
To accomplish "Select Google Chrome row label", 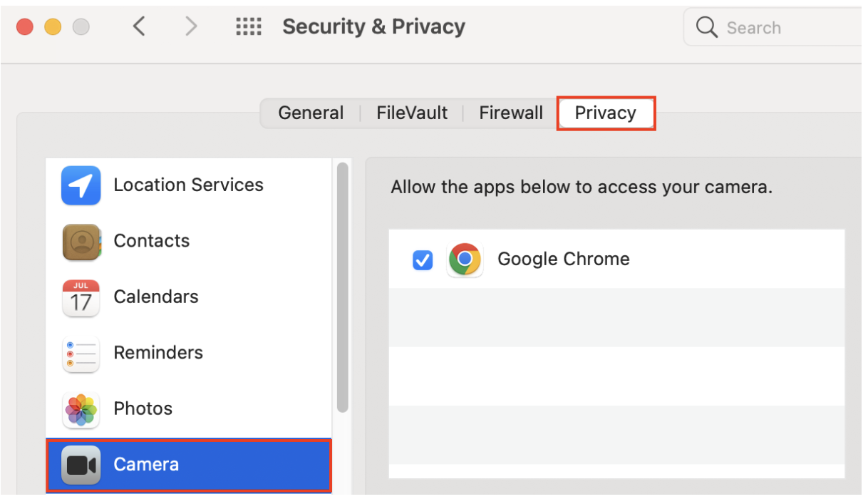I will (563, 259).
